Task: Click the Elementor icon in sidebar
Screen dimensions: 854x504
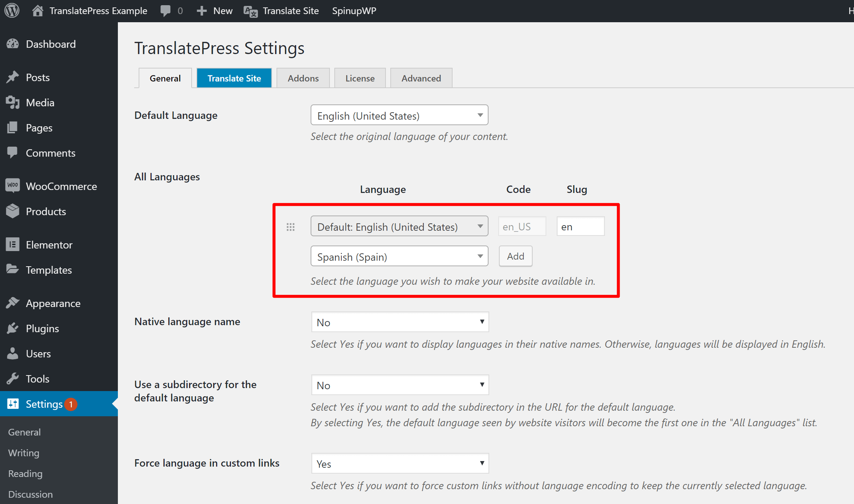Action: click(x=13, y=244)
